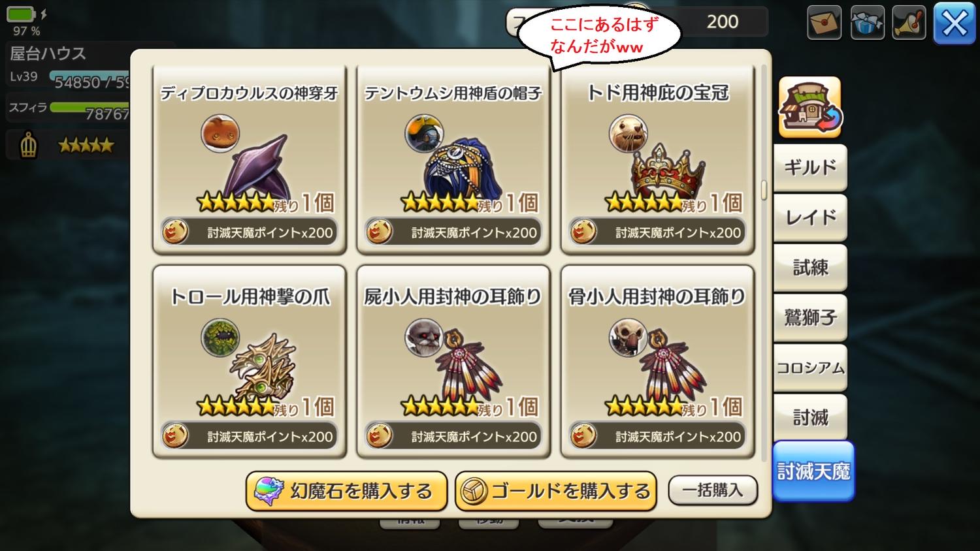Click the 幻魔石を購入する button
Screen dimensions: 980x551
tap(346, 491)
